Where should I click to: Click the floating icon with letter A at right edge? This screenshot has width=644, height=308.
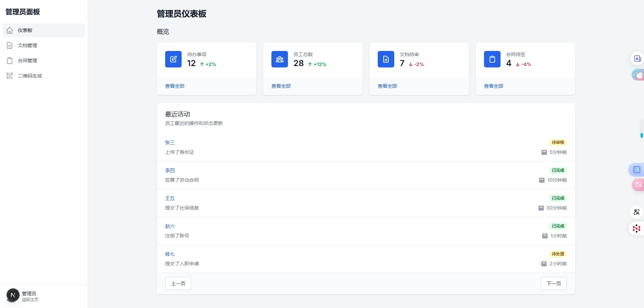tap(637, 59)
